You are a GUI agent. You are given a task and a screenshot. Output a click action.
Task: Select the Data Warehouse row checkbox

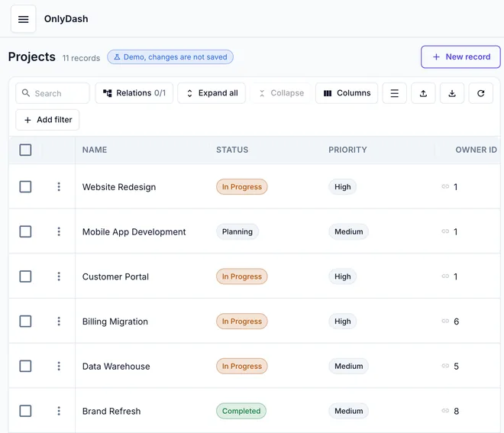pos(25,366)
